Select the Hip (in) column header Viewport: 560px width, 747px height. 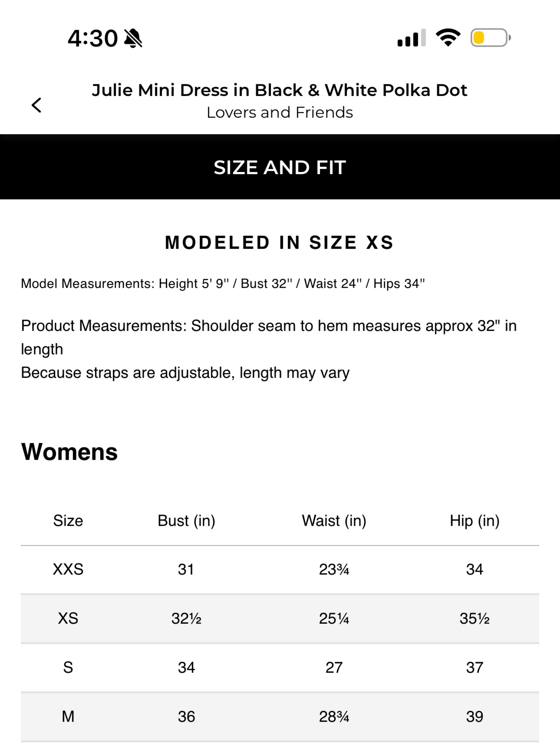coord(475,521)
